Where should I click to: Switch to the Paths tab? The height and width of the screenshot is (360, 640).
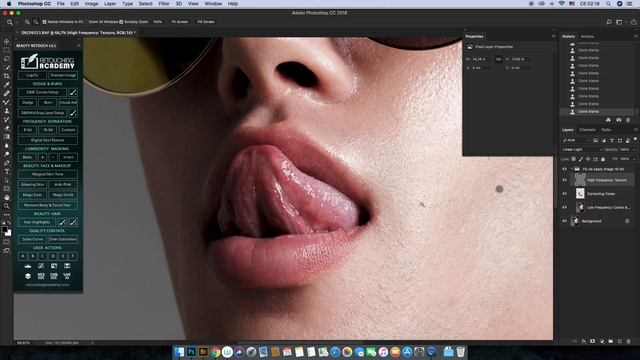coord(607,130)
